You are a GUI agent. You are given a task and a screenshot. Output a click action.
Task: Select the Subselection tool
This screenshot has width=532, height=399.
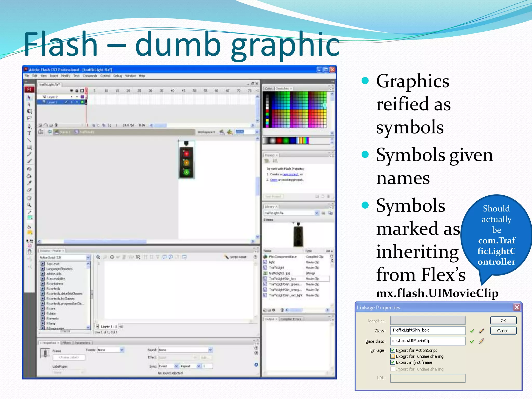pyautogui.click(x=29, y=104)
